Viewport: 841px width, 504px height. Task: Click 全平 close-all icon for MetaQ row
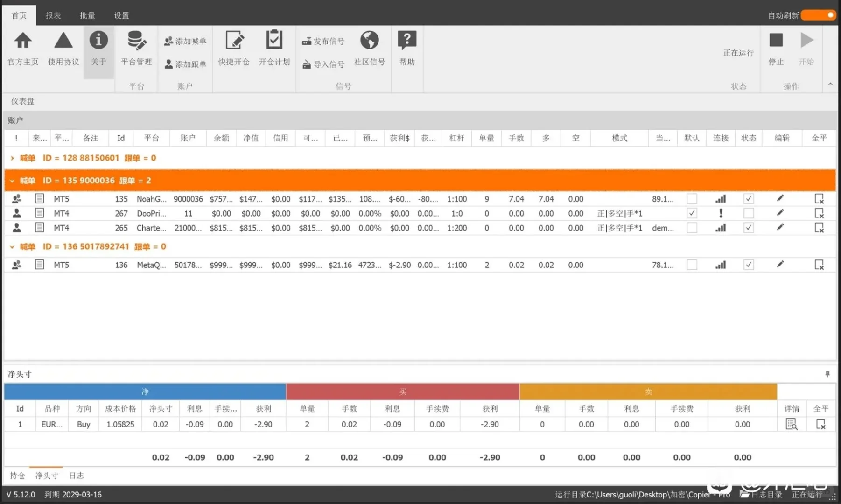click(x=819, y=265)
